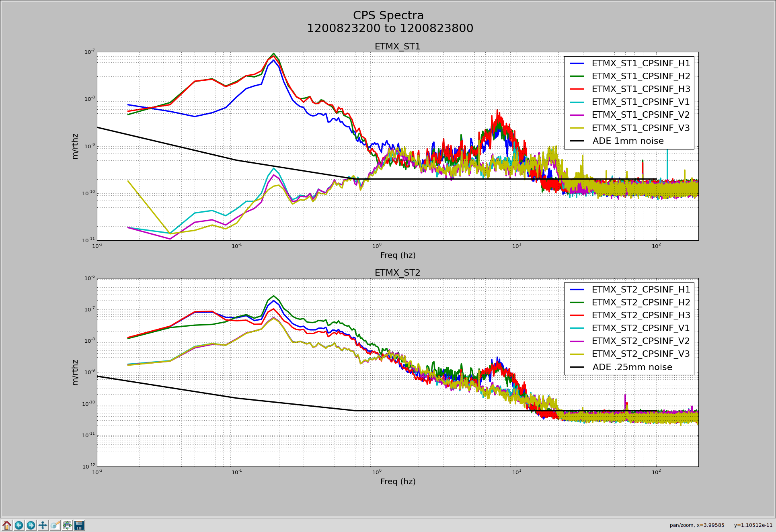Go forward to next view
Viewport: 776px width, 532px height.
click(31, 525)
